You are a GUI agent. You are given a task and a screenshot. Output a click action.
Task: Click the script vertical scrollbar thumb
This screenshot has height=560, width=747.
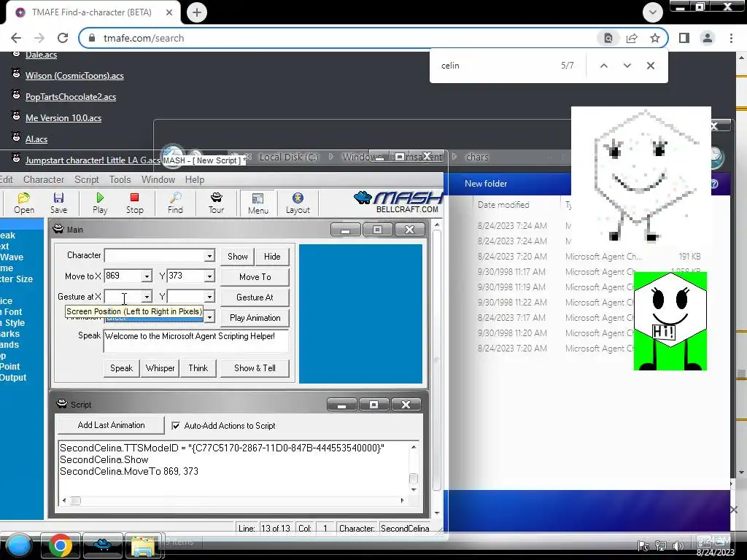click(x=414, y=478)
